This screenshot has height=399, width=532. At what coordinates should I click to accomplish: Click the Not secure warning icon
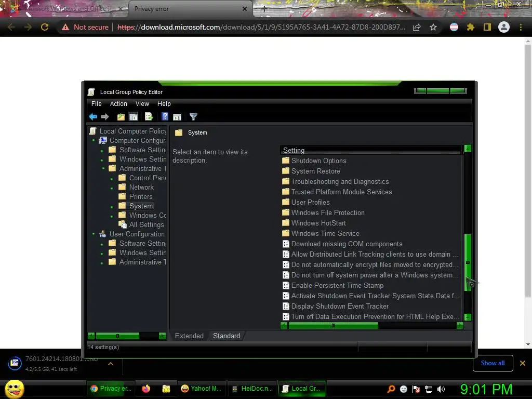(65, 27)
